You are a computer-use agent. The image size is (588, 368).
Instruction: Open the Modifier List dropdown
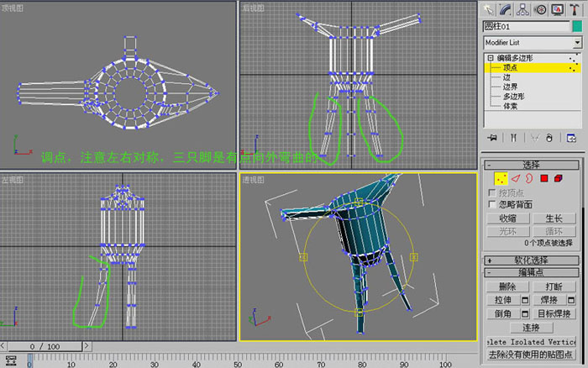point(533,43)
